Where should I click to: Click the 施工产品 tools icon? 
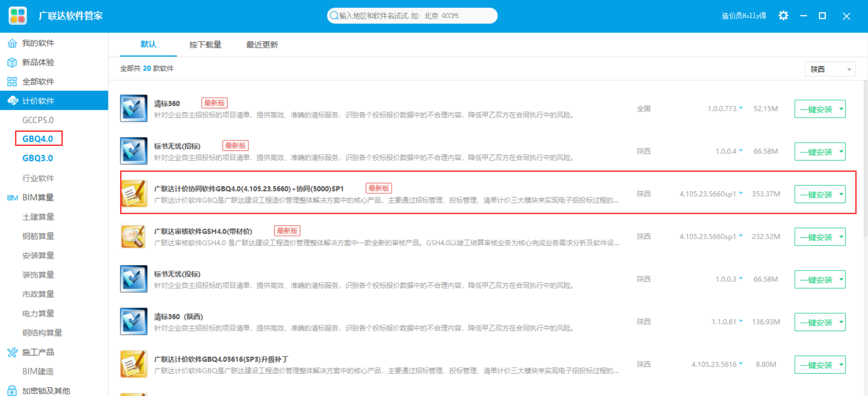pyautogui.click(x=12, y=352)
